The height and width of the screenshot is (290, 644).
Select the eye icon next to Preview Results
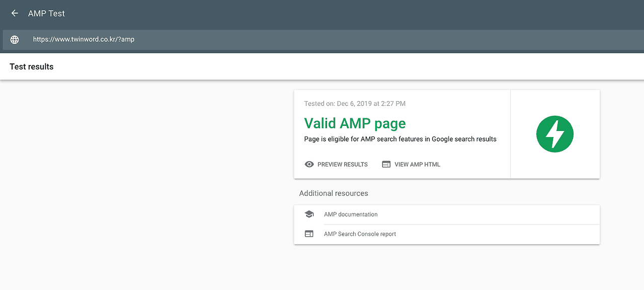[309, 164]
